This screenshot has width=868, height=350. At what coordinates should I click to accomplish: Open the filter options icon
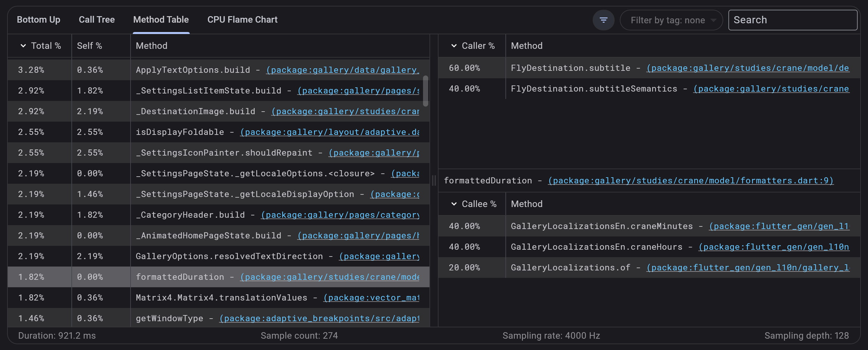point(603,20)
